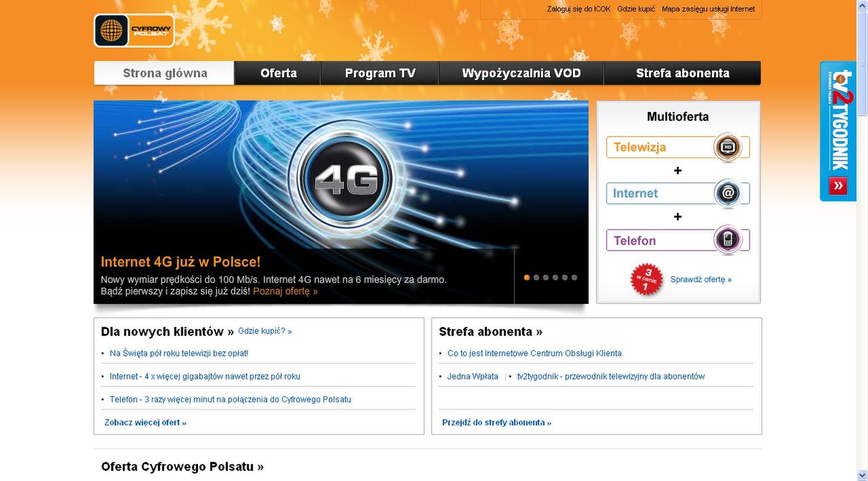
Task: Open the Wypożyczalnia VOD tab
Action: 521,73
